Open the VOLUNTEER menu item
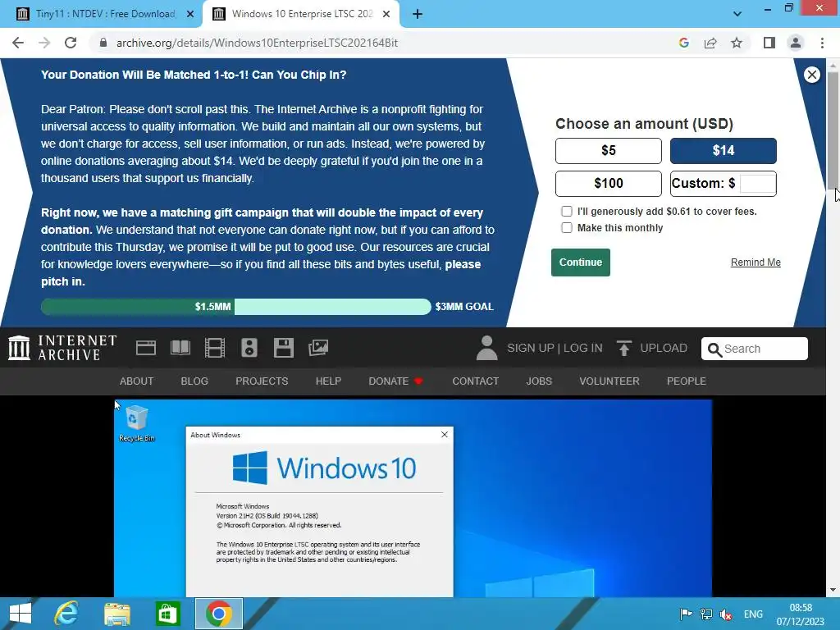The height and width of the screenshot is (630, 840). pos(609,381)
